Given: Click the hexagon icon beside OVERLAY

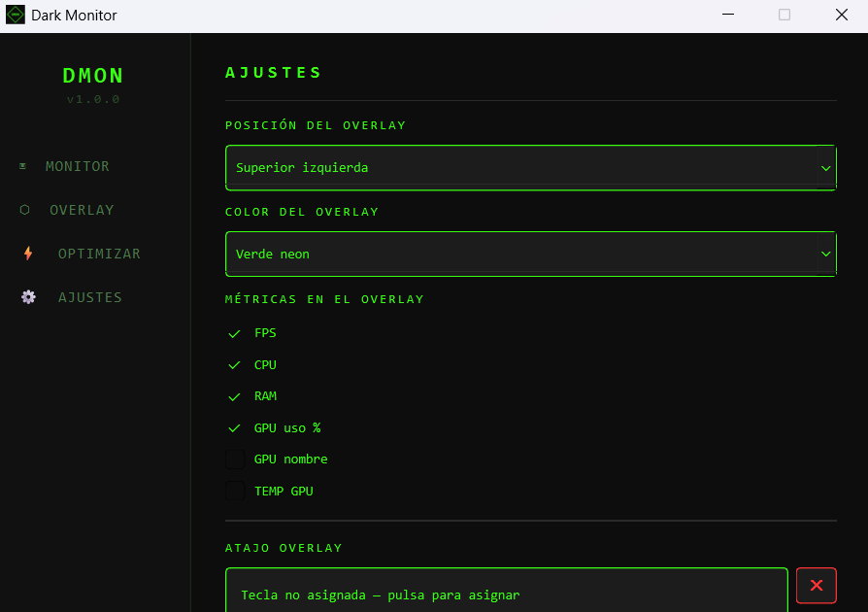Looking at the screenshot, I should [25, 210].
